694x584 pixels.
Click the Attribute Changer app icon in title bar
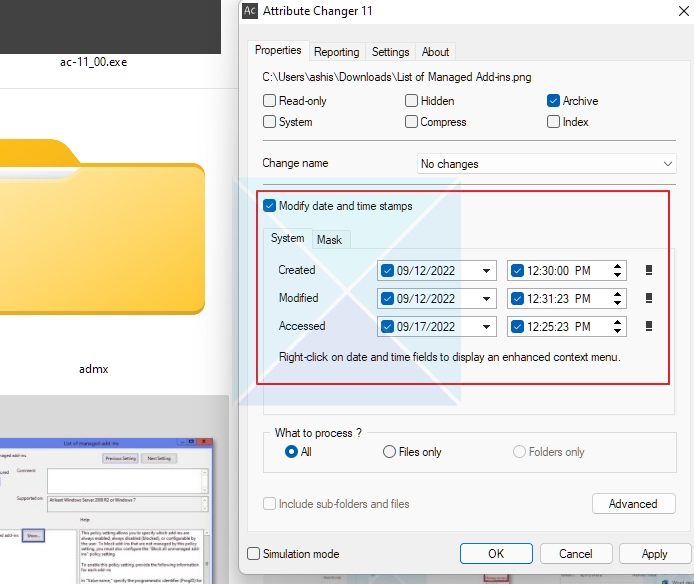pos(250,11)
